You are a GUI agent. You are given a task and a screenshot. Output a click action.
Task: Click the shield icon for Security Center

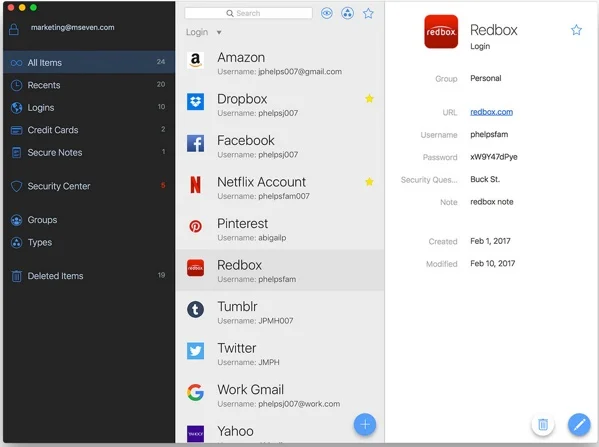coord(16,186)
